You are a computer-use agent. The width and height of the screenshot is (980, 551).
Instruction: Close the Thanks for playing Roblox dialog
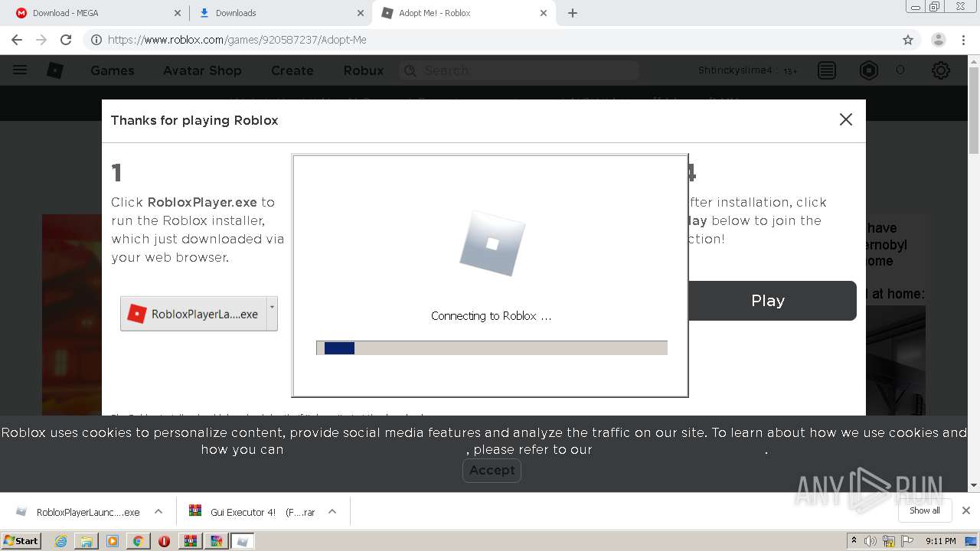846,119
